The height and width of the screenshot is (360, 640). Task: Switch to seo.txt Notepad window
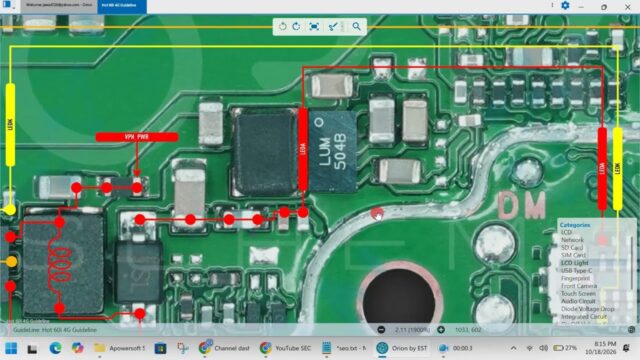tap(344, 348)
